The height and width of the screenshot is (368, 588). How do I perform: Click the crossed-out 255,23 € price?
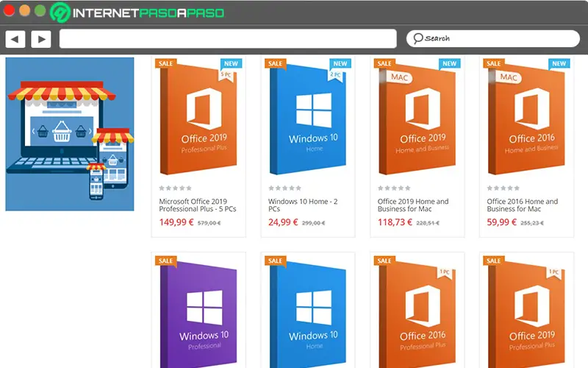tap(532, 223)
